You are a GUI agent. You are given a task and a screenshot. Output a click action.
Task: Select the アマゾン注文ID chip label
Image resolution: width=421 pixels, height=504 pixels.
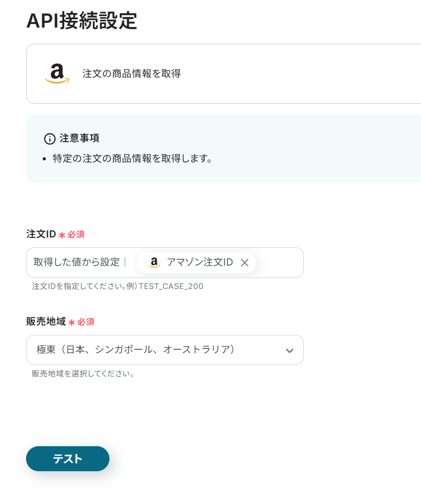[200, 263]
